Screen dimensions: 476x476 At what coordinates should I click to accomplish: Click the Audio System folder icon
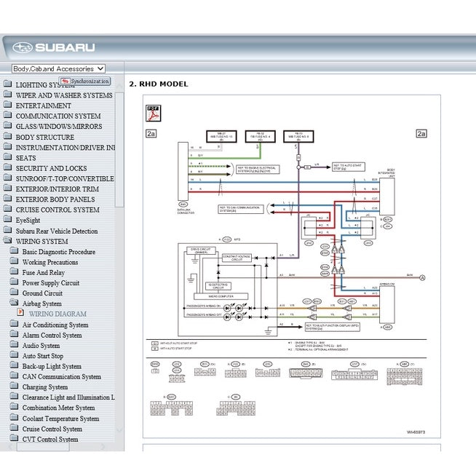coord(14,345)
